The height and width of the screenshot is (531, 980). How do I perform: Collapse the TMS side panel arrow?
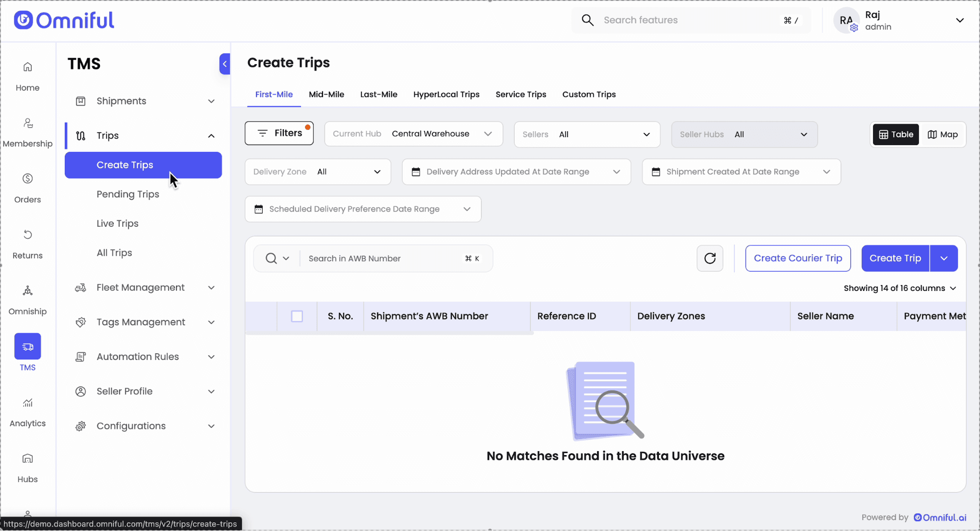(x=225, y=64)
